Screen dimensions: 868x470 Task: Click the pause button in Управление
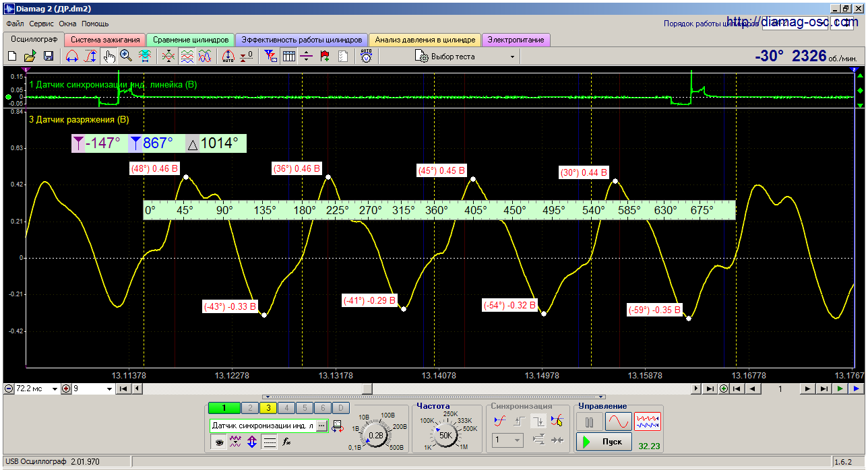[589, 422]
